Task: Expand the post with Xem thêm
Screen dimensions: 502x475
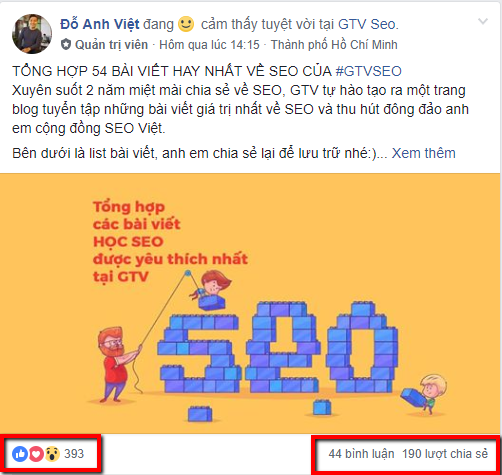Action: (423, 153)
